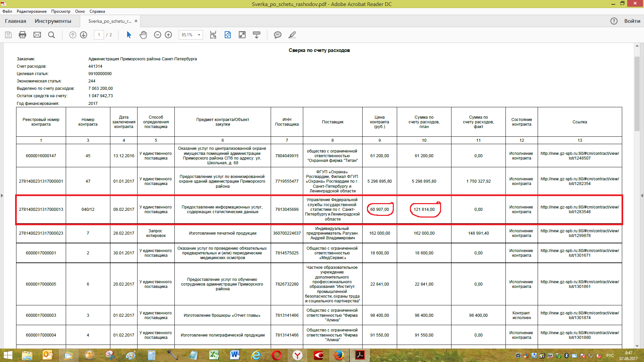Open the Просмотр menu
This screenshot has height=362, width=644.
click(61, 11)
